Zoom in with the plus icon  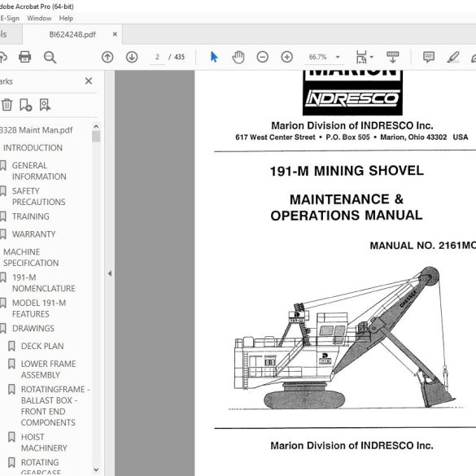click(x=287, y=57)
